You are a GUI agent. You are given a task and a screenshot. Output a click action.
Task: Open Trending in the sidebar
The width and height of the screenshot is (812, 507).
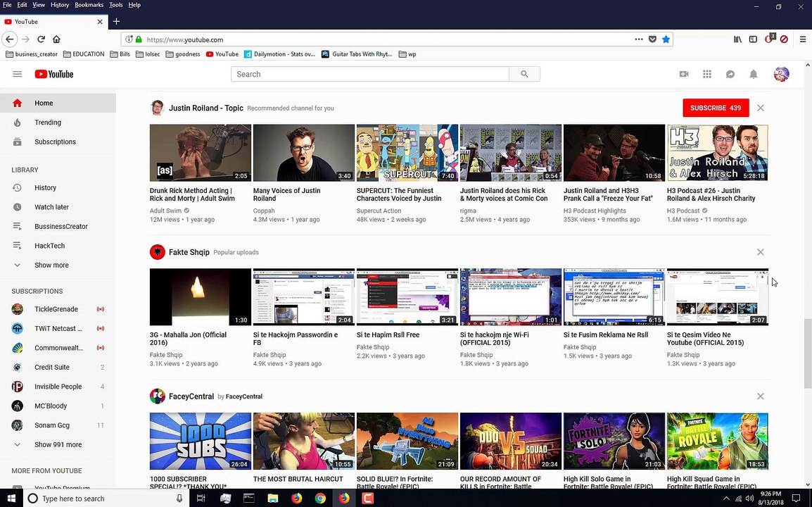(58, 123)
